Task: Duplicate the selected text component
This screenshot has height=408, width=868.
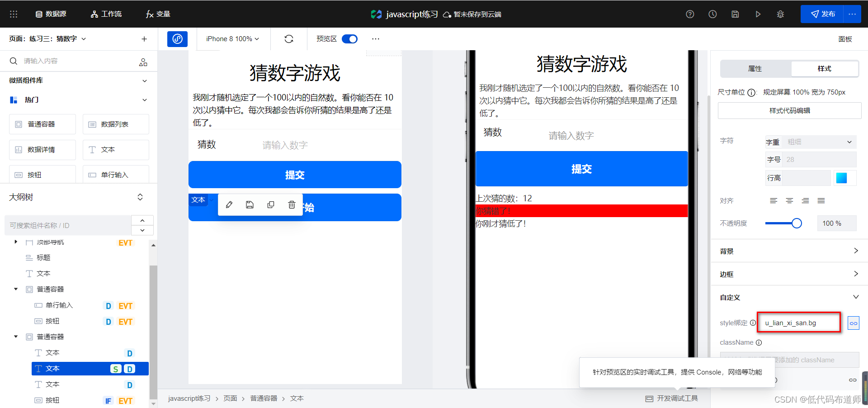Action: (x=271, y=205)
